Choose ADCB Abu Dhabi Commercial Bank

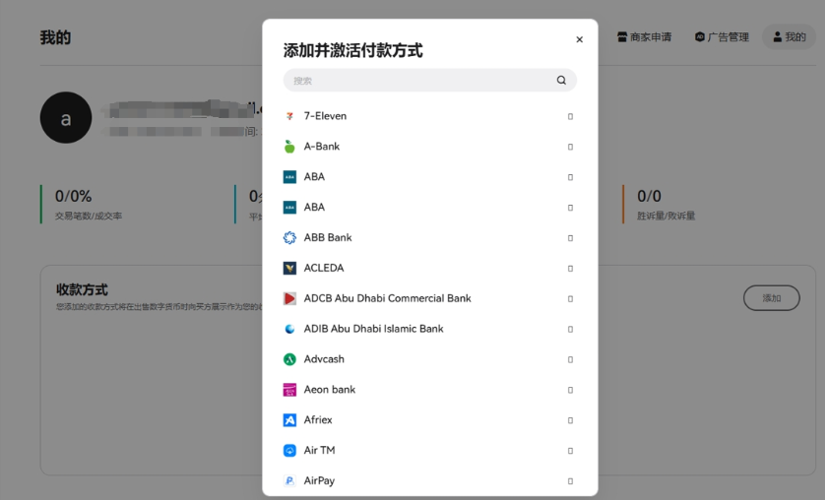point(430,298)
